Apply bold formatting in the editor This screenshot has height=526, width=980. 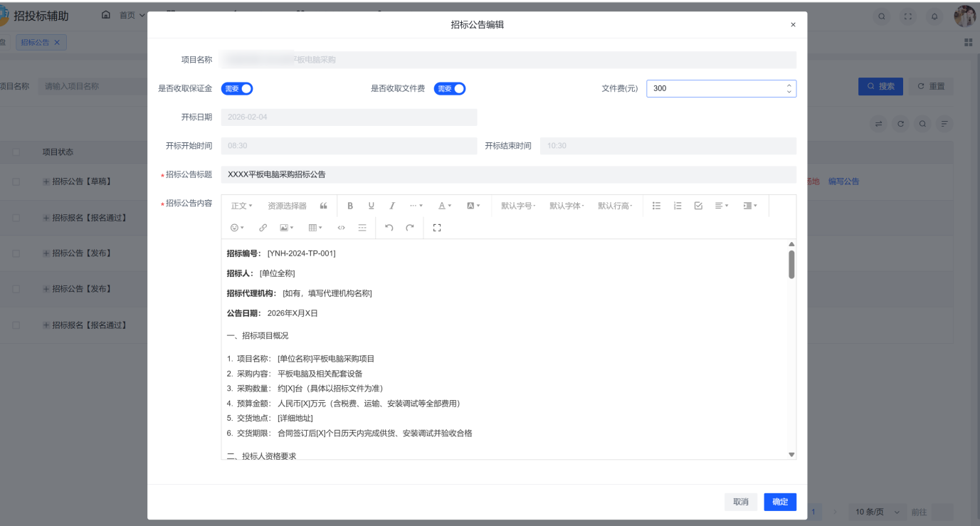[349, 205]
